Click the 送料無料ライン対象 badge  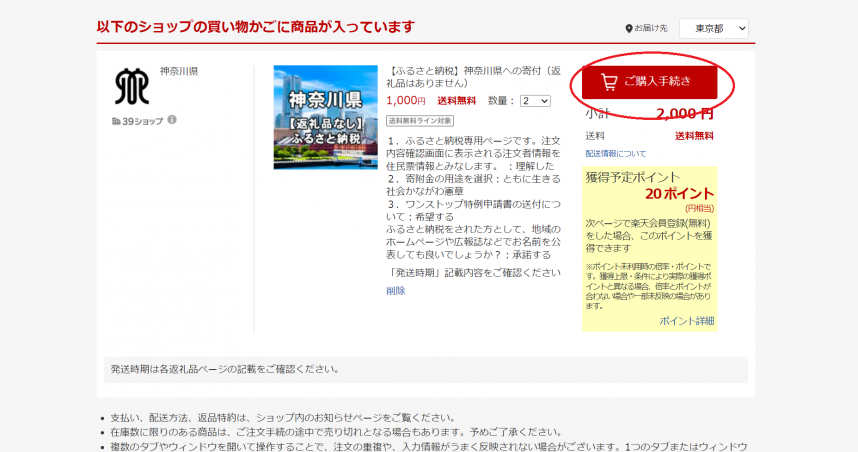click(420, 120)
